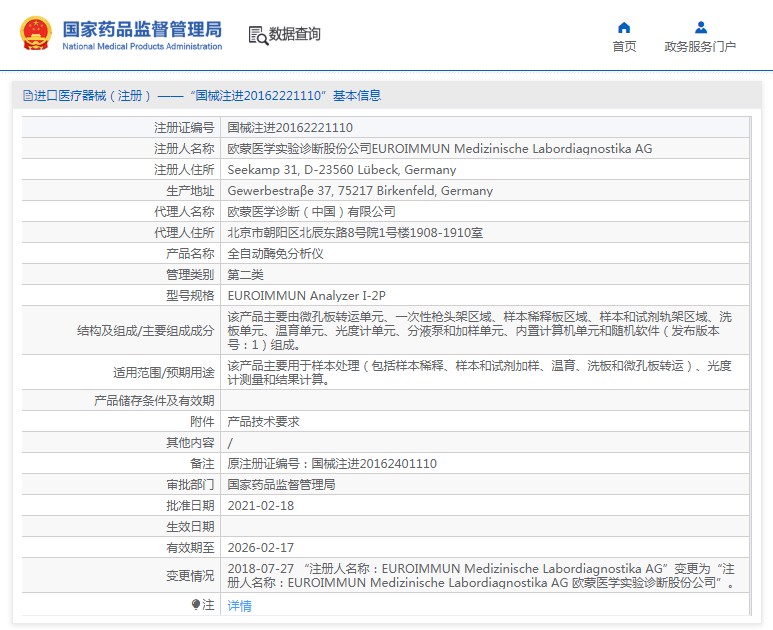The image size is (773, 630).
Task: Click product name 全自动酶免分析仪
Action: tap(275, 254)
